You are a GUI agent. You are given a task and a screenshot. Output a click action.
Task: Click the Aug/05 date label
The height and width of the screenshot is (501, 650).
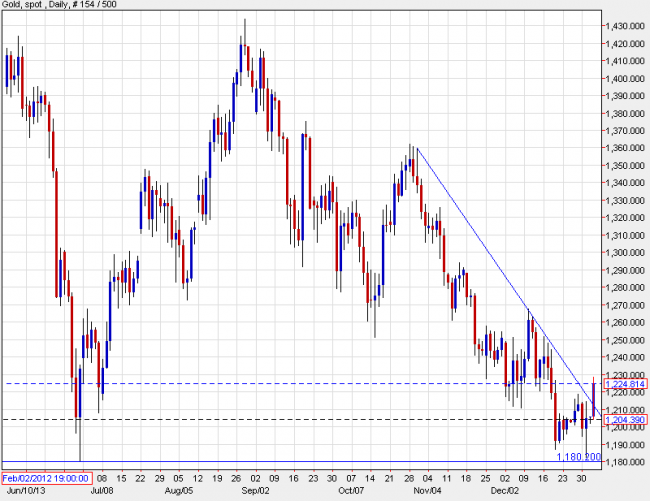[179, 491]
